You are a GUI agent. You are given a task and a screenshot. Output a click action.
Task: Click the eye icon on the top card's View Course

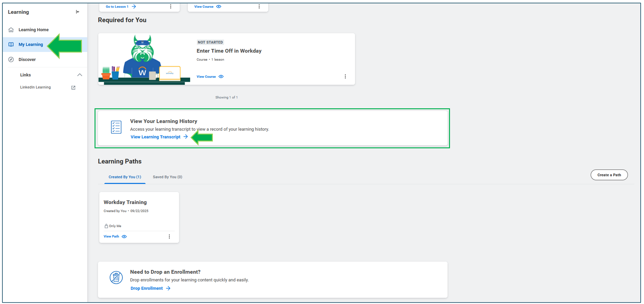coord(219,6)
